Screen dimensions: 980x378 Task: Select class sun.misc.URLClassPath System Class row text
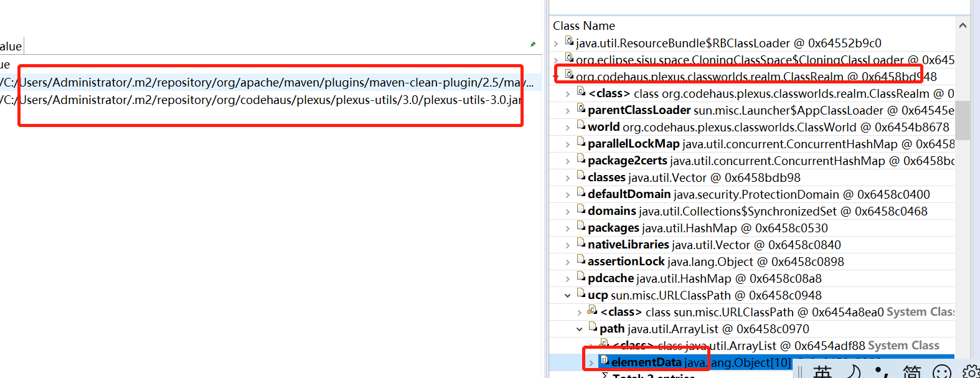click(x=778, y=312)
